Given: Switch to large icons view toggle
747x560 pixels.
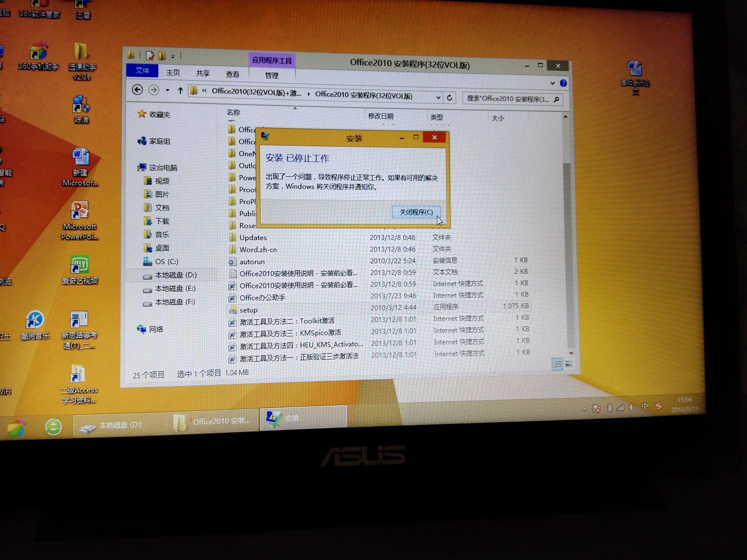Looking at the screenshot, I should [x=569, y=364].
